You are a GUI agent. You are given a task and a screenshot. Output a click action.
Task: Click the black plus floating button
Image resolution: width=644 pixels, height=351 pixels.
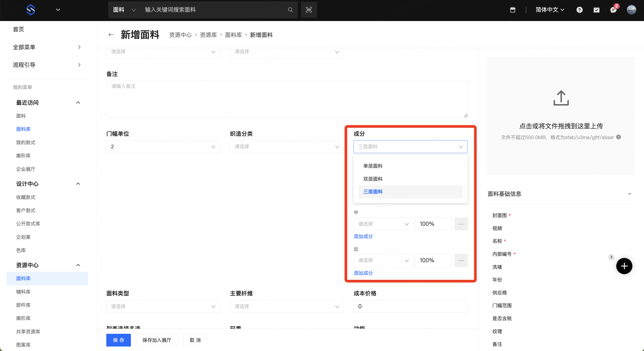coord(624,266)
